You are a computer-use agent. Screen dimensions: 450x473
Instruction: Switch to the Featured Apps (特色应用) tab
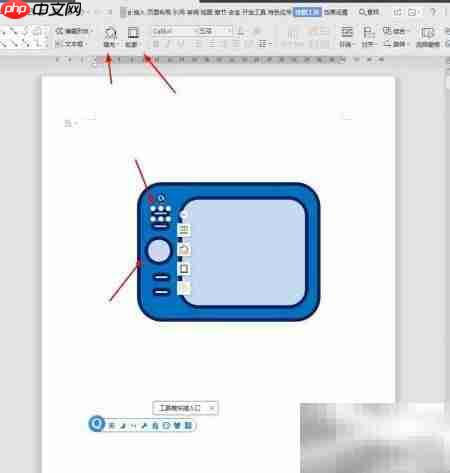[x=279, y=12]
